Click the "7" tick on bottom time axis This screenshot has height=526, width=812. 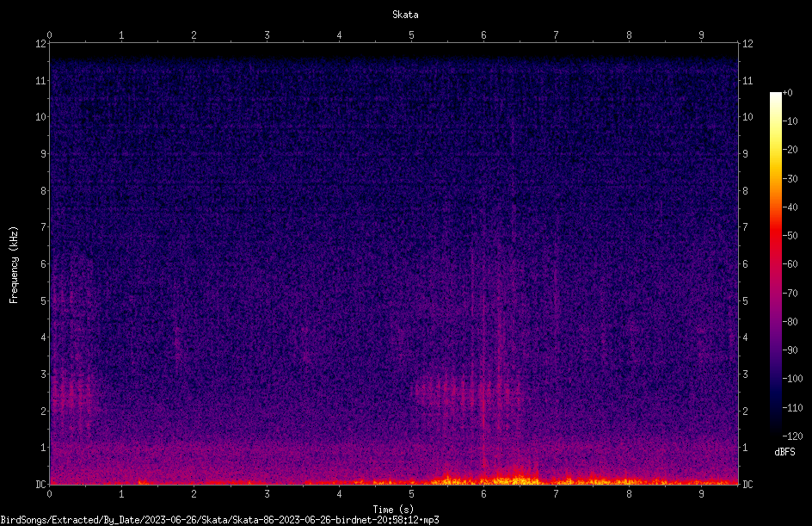[557, 494]
